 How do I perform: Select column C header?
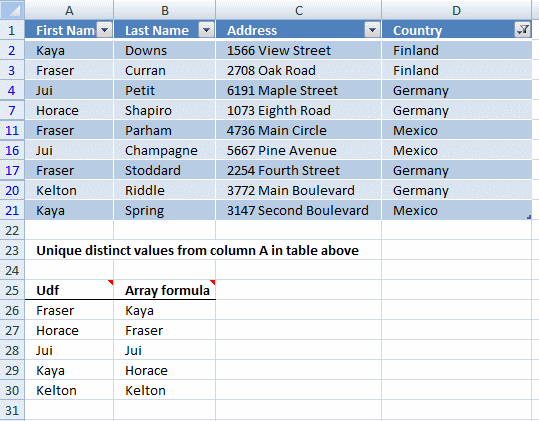coord(299,10)
